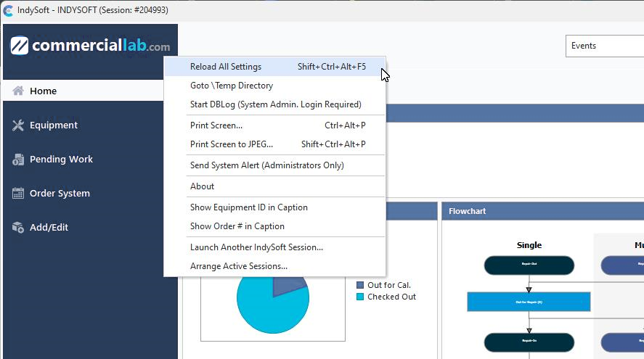The height and width of the screenshot is (359, 644).
Task: Click the Single flowchart heading
Action: coord(529,245)
